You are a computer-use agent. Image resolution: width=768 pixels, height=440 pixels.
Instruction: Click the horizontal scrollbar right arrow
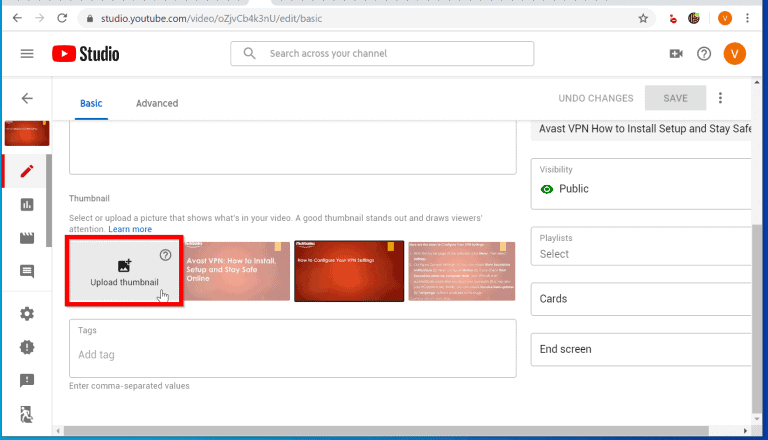(x=745, y=431)
